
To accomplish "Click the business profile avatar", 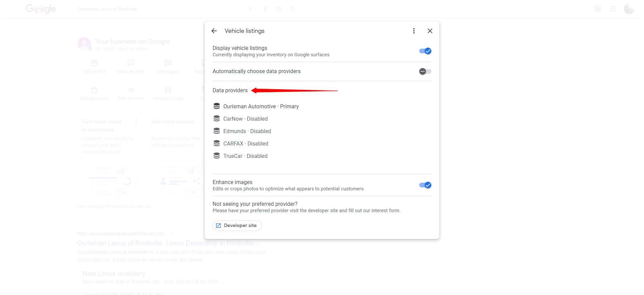I will pos(84,44).
